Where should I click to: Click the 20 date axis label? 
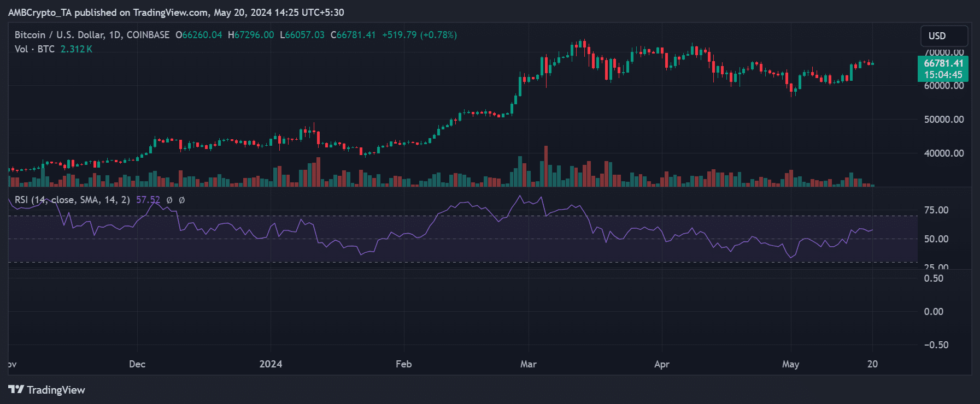872,364
